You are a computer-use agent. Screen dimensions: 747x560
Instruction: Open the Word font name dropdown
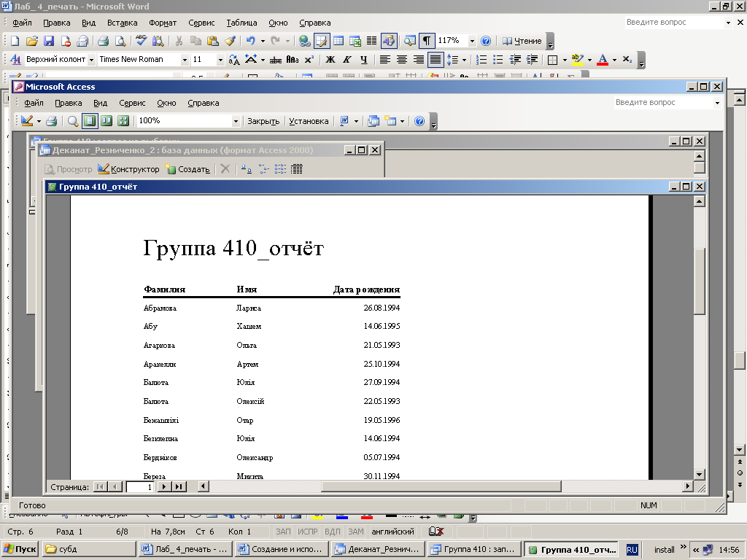point(185,60)
